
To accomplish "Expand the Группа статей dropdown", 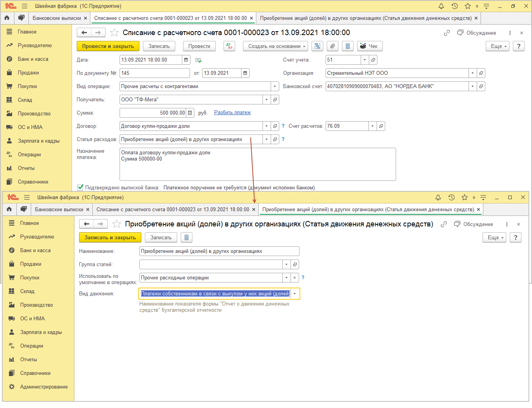I will coord(287,265).
